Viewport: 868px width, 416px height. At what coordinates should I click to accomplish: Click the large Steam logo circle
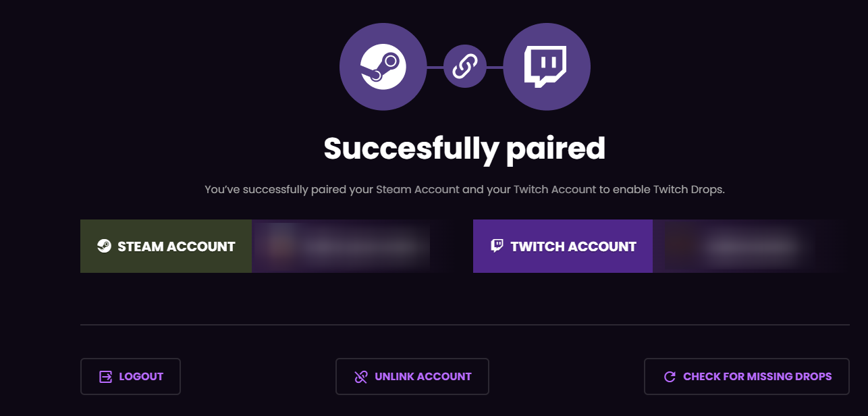[x=383, y=67]
